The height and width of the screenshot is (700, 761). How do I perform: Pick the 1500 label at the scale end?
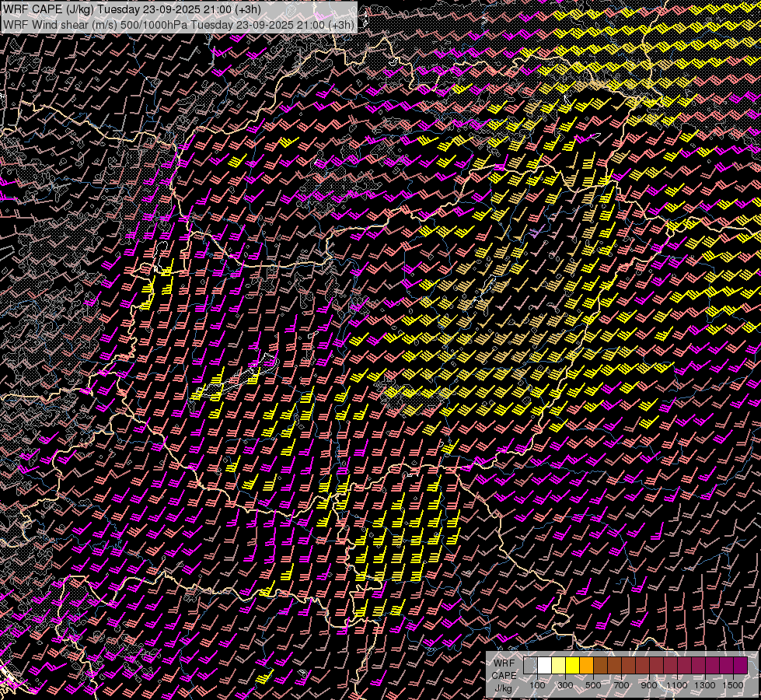point(733,685)
